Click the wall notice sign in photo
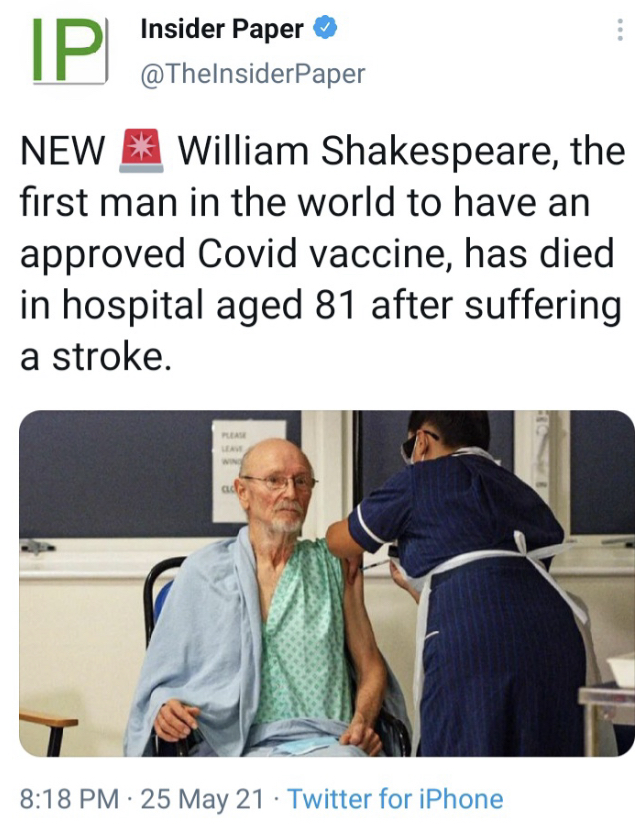Screen dimensions: 635x830 (x=249, y=471)
